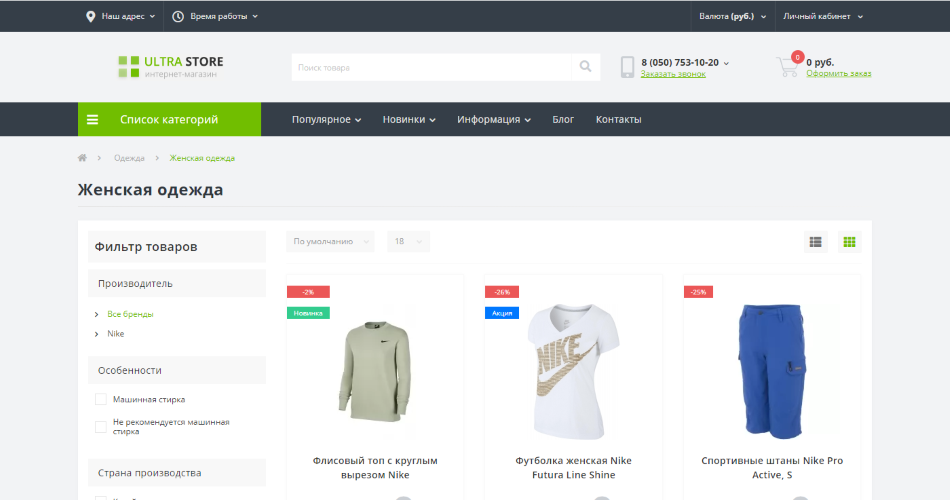
Task: Click the 8 (050) 753-10-20 phone number
Action: [x=680, y=62]
